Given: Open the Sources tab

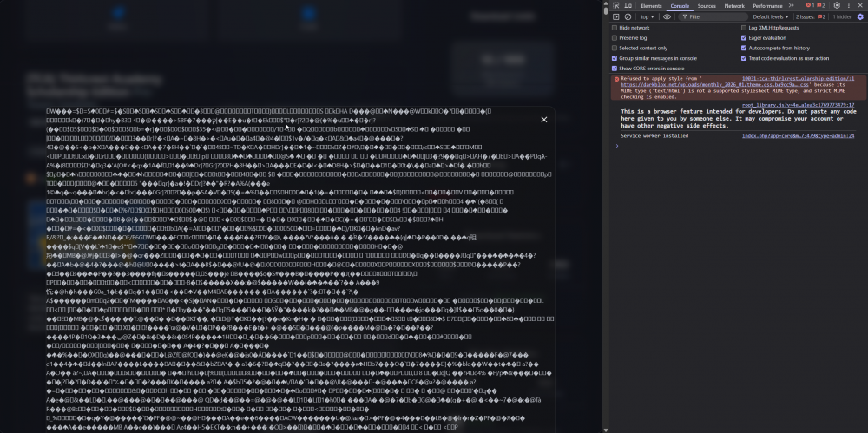Looking at the screenshot, I should pyautogui.click(x=707, y=5).
